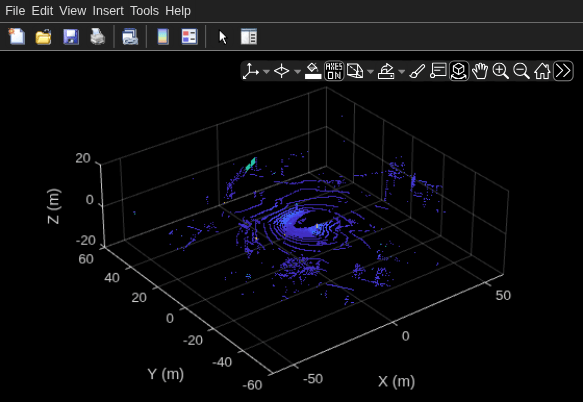
Task: Restore the view with the home icon
Action: [542, 71]
